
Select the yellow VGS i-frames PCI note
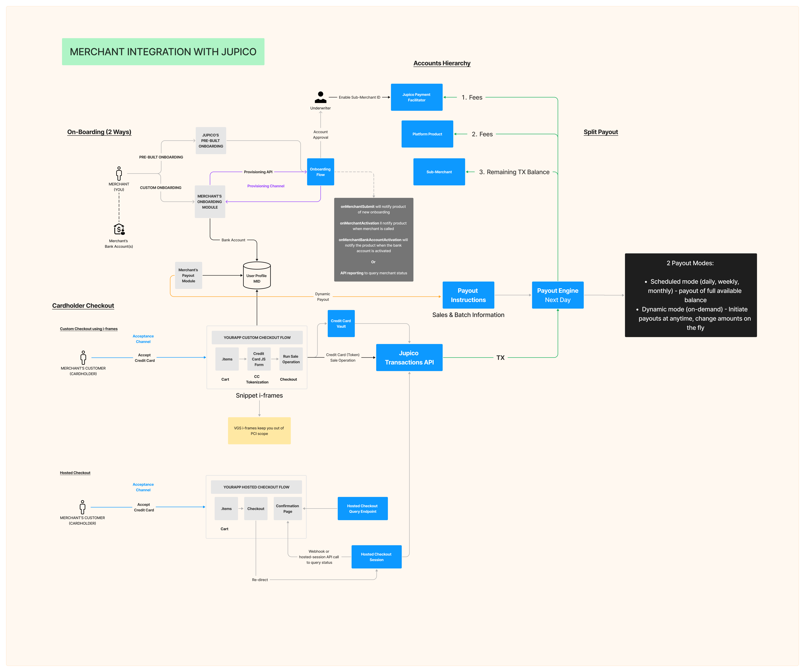[x=259, y=430]
